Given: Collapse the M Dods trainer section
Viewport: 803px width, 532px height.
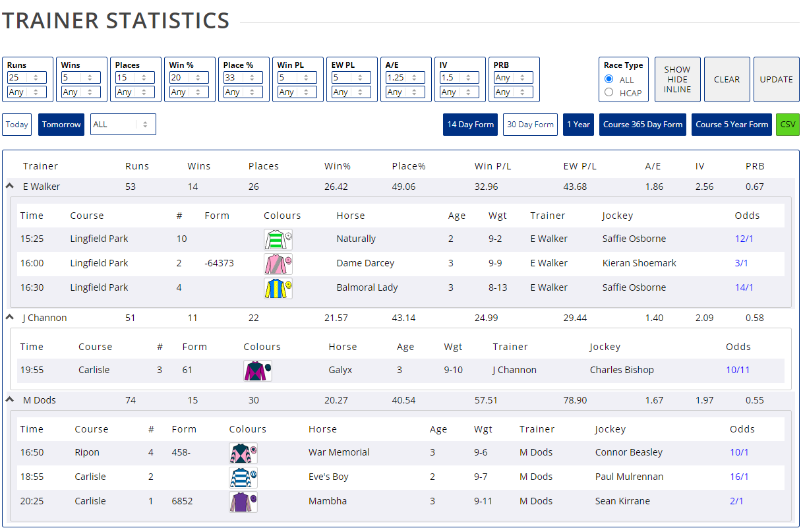Looking at the screenshot, I should tap(9, 399).
